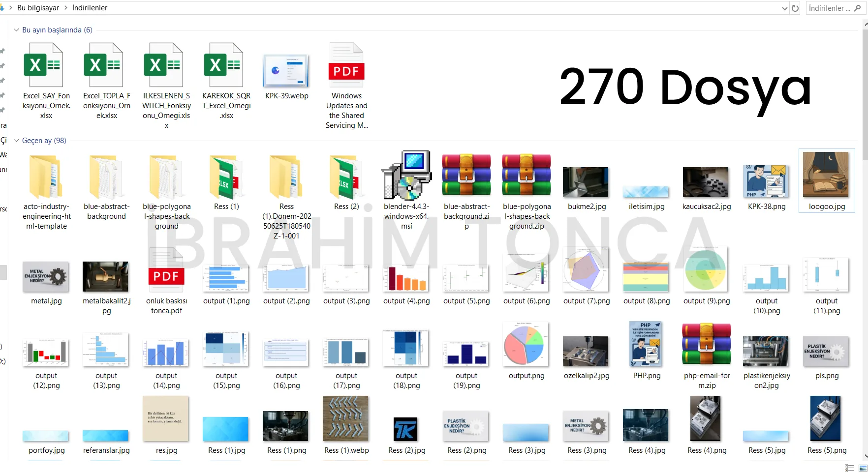Select the Windows Updates PDF file
Viewport: 868px width, 473px height.
coord(346,66)
